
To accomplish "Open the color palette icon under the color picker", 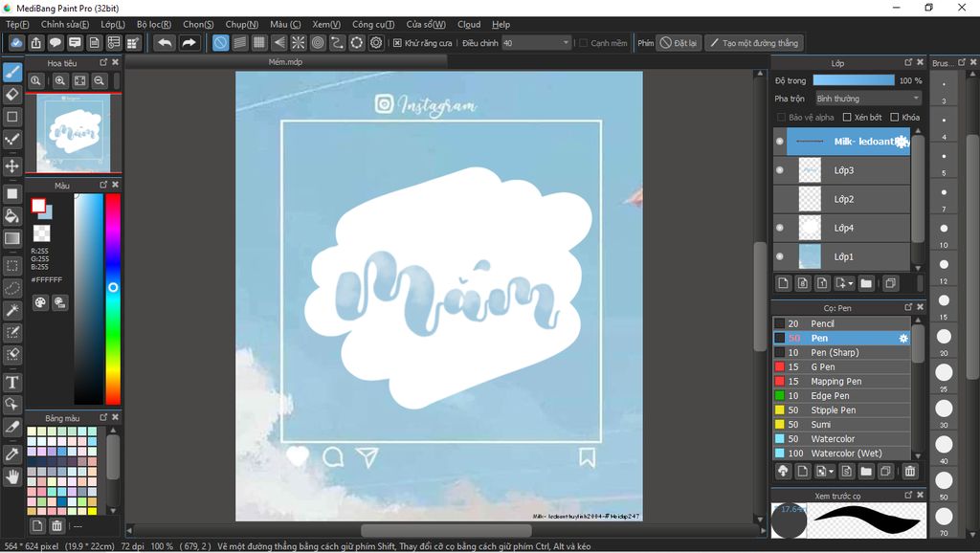I will click(40, 302).
